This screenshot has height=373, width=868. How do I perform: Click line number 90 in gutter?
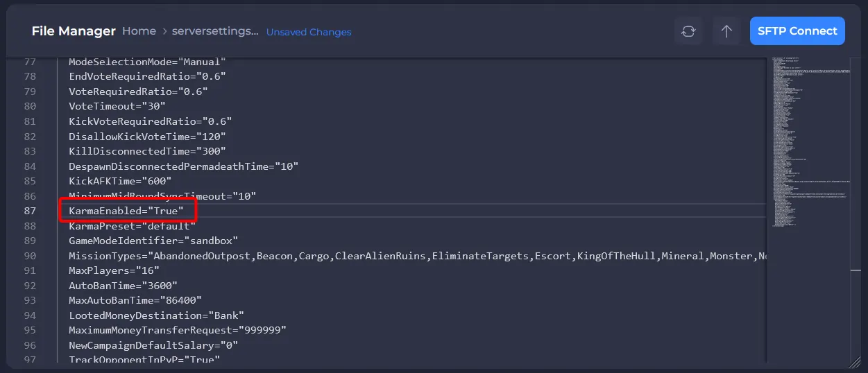pos(30,256)
